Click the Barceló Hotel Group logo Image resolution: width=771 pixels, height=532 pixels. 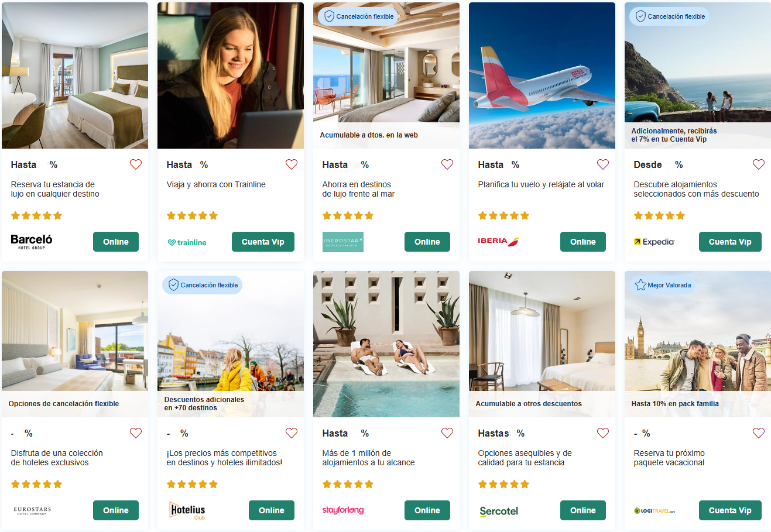[x=32, y=242]
